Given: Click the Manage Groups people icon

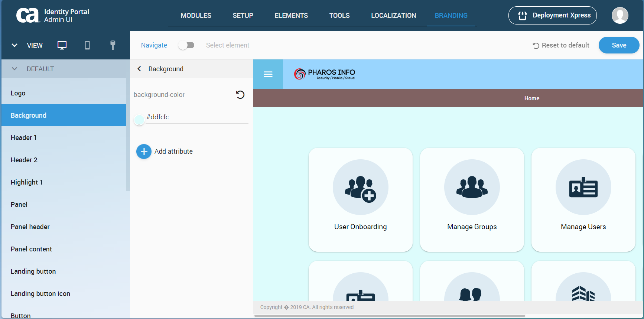Looking at the screenshot, I should [x=472, y=187].
